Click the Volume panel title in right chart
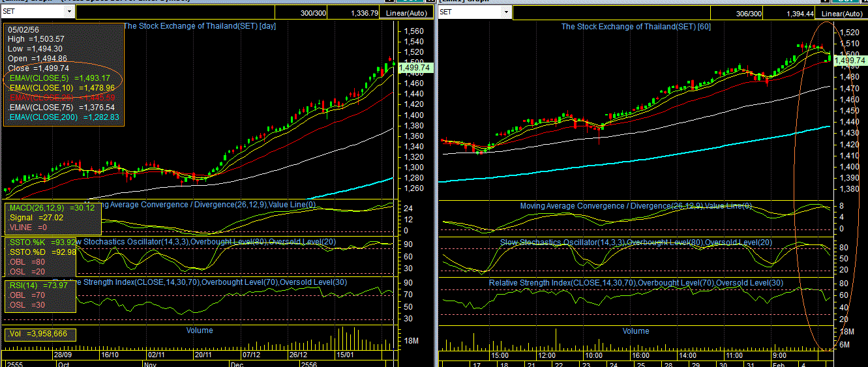The height and width of the screenshot is (367, 868). [x=635, y=331]
